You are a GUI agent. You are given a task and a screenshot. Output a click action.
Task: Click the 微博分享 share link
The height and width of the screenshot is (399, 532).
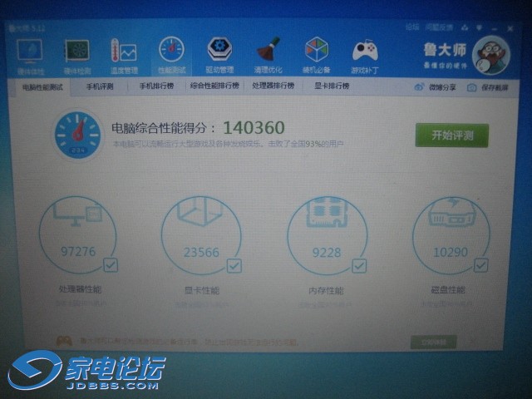(435, 87)
